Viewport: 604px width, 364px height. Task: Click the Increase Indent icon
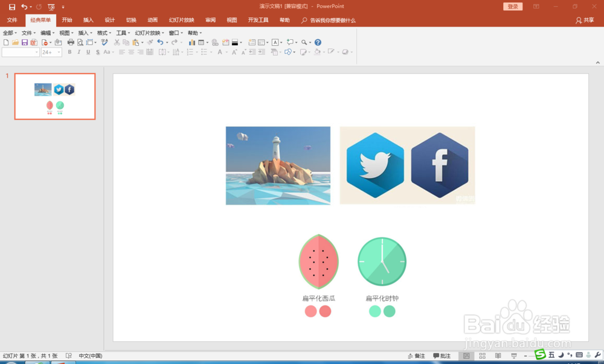pyautogui.click(x=262, y=52)
